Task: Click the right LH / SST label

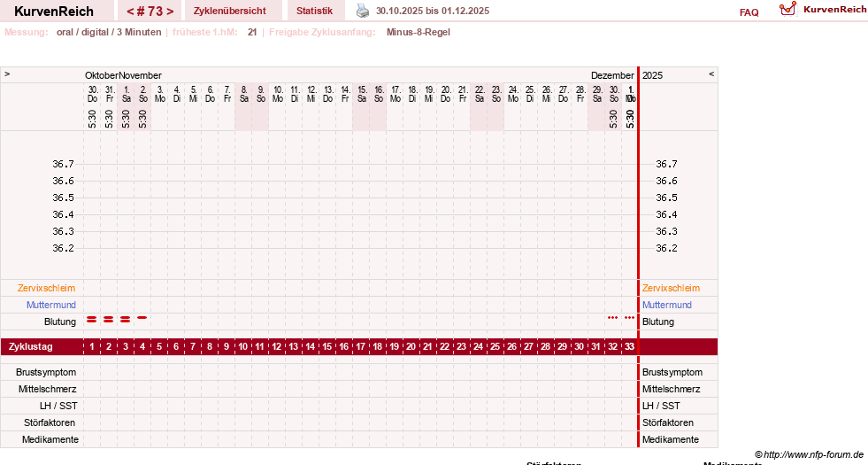Action: coord(661,406)
